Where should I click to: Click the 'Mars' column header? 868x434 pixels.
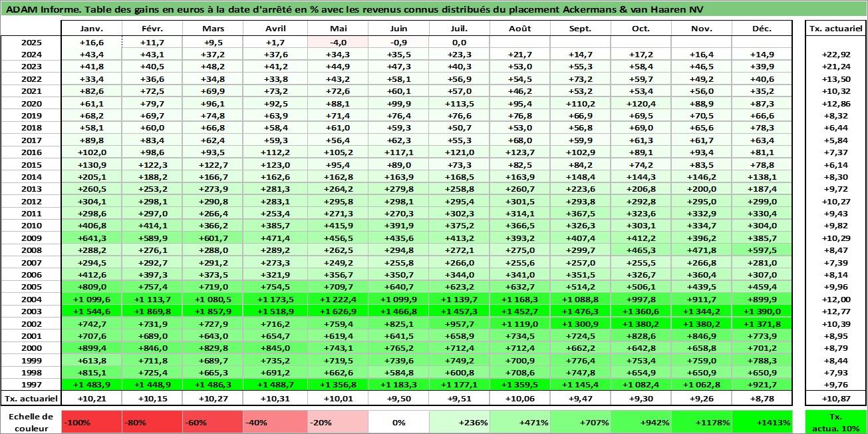[x=213, y=29]
